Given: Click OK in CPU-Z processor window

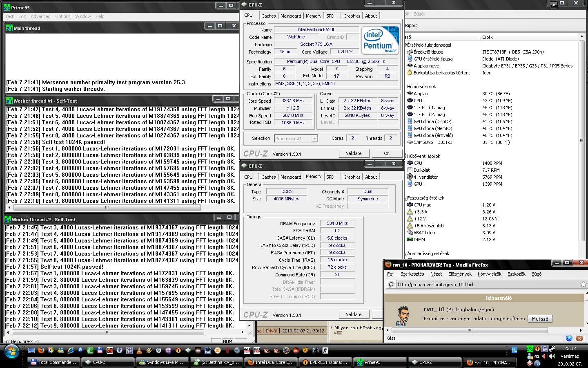Looking at the screenshot, I should click(x=387, y=153).
